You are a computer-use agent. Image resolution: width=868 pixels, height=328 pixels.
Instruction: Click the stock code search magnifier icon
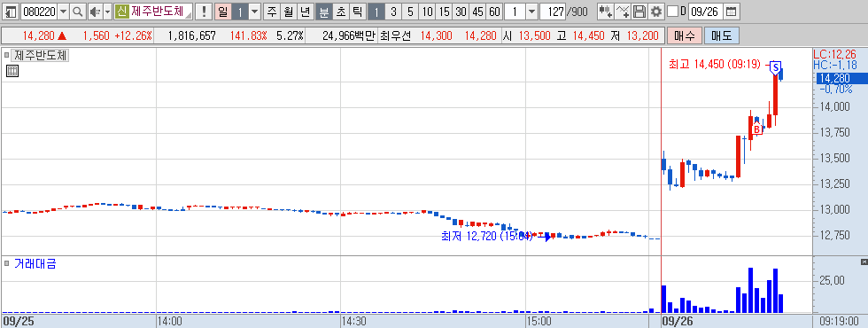[x=78, y=11]
